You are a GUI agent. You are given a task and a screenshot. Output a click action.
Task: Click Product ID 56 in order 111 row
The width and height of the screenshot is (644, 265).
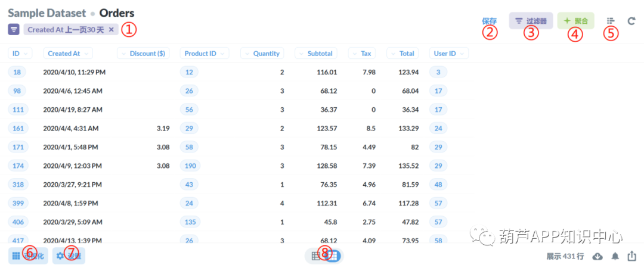click(189, 110)
